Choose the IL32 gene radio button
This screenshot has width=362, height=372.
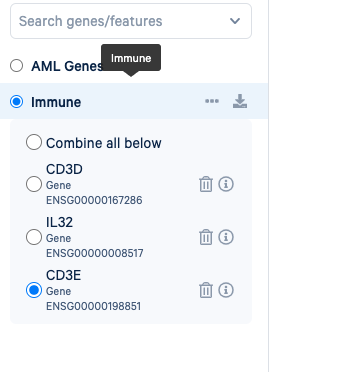click(34, 237)
